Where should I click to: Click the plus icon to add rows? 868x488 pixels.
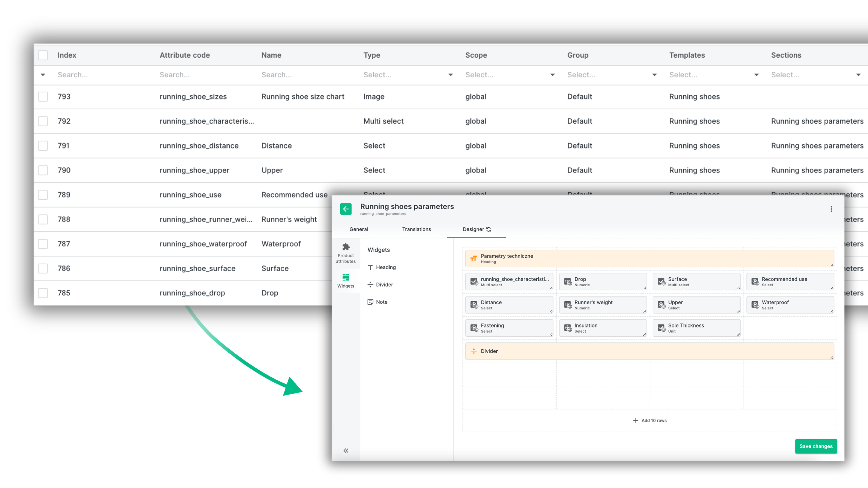click(x=635, y=421)
